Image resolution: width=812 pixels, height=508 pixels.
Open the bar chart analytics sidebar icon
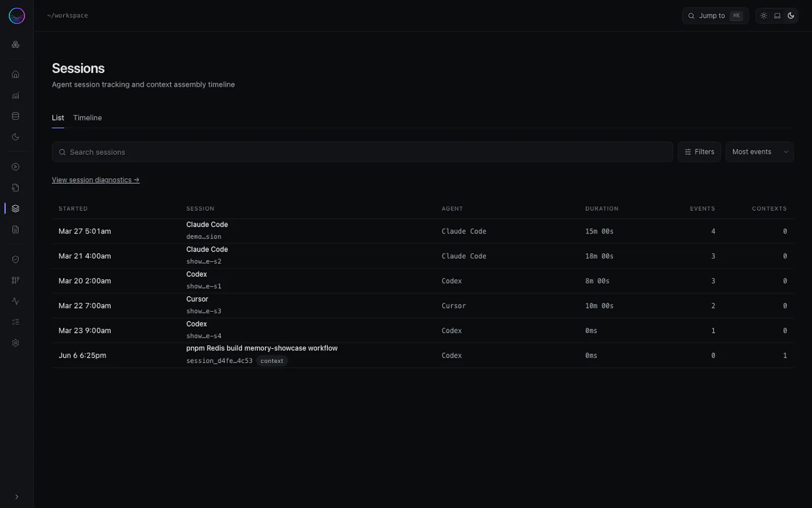pyautogui.click(x=16, y=96)
